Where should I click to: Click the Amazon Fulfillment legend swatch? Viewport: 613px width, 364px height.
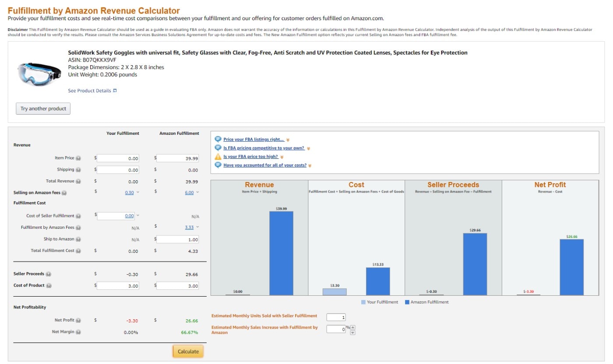(x=407, y=302)
